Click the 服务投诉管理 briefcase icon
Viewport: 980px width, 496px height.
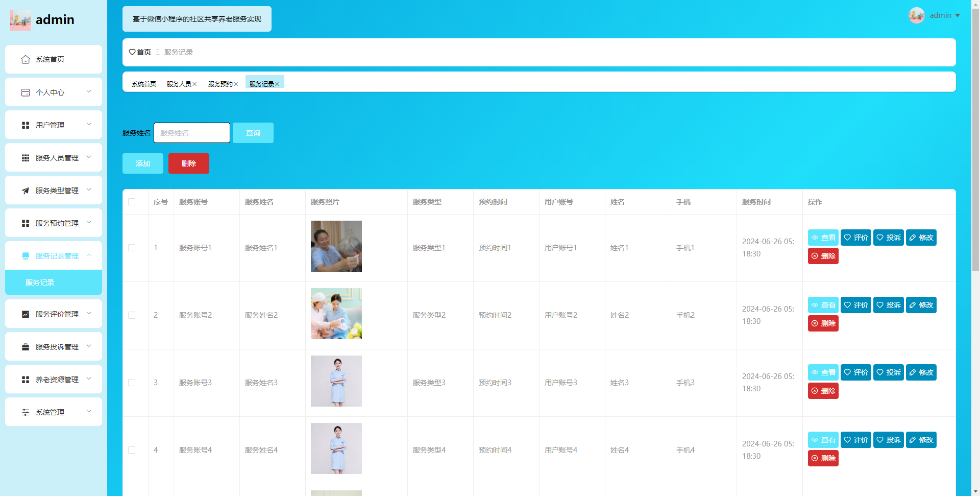26,347
